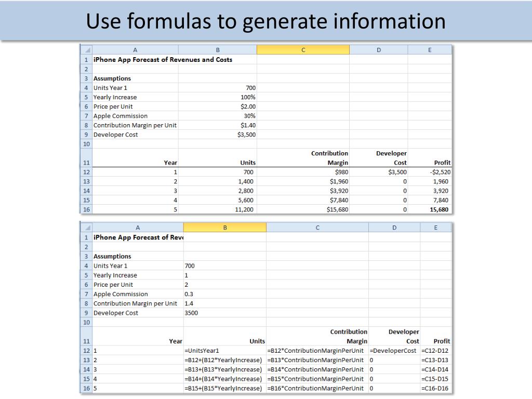Click the 100% Yearly Increase value
The height and width of the screenshot is (399, 532).
(x=248, y=97)
